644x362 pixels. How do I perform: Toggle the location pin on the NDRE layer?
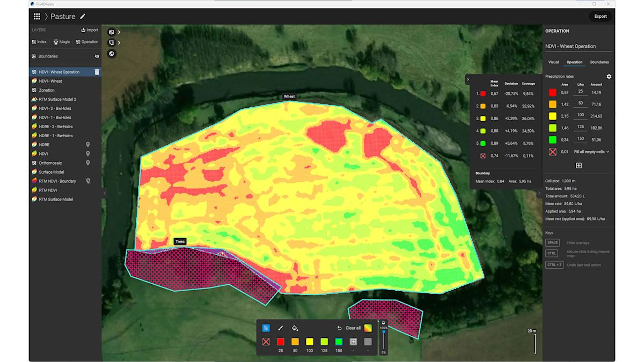point(87,144)
